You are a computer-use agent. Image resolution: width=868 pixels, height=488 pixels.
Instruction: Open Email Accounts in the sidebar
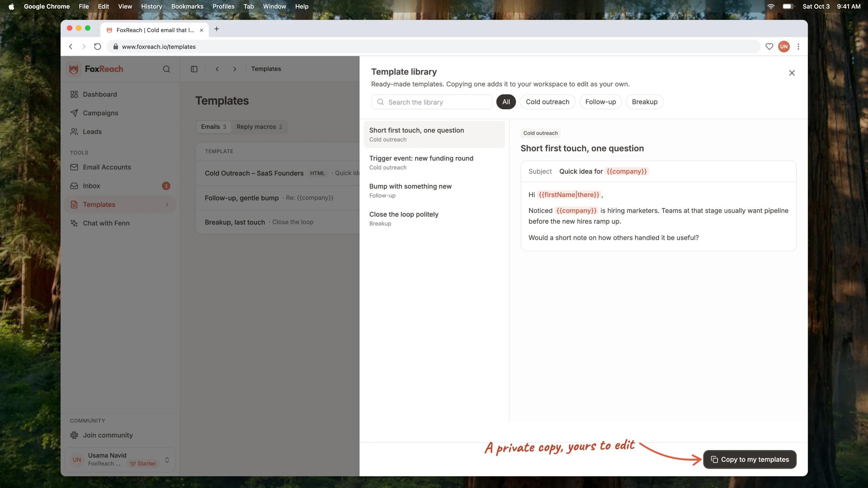(120, 167)
